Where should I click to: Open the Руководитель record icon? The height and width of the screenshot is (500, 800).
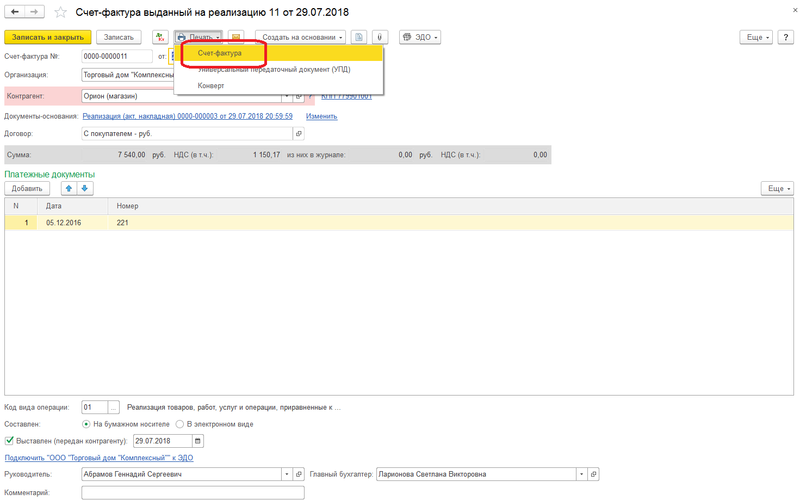point(299,474)
